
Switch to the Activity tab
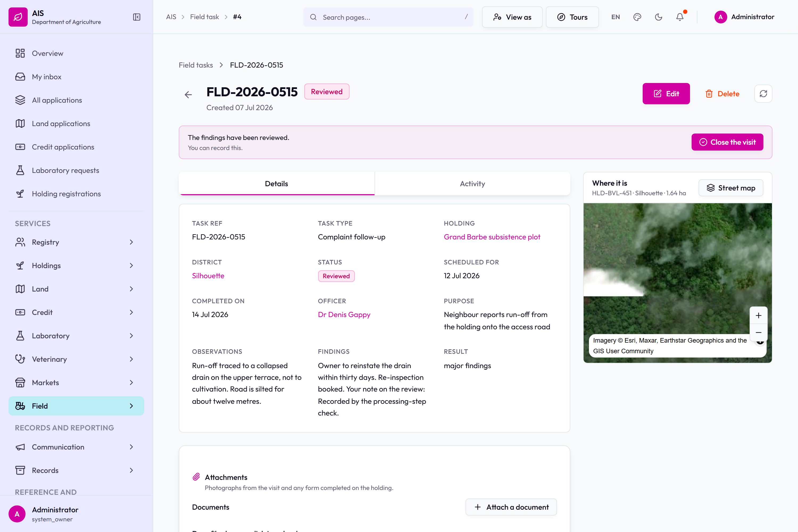[x=472, y=184]
